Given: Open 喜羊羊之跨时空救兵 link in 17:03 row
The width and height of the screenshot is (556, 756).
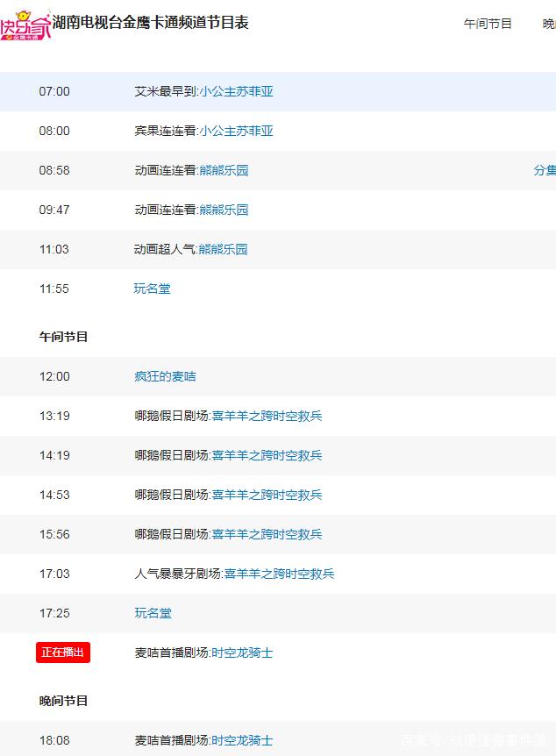Looking at the screenshot, I should coord(279,574).
